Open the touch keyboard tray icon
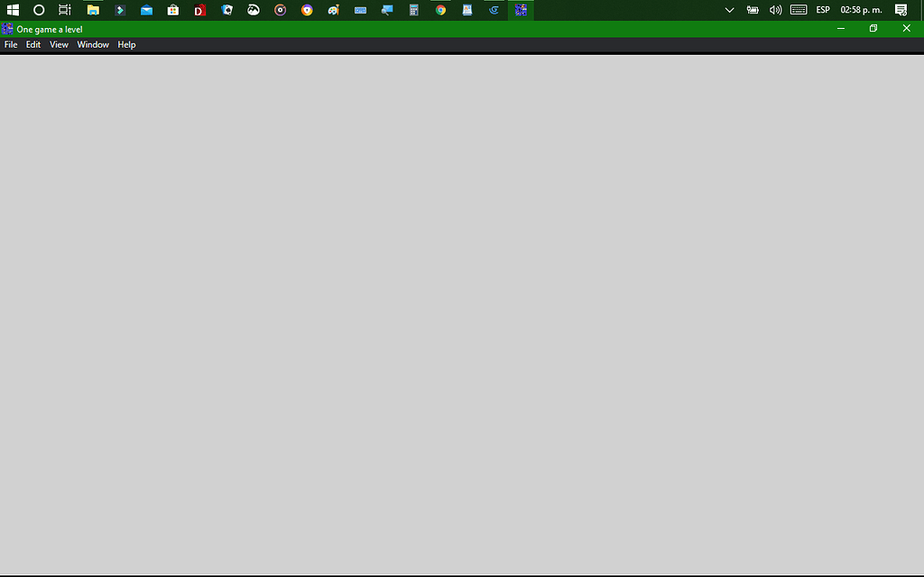This screenshot has height=577, width=924. pos(798,10)
